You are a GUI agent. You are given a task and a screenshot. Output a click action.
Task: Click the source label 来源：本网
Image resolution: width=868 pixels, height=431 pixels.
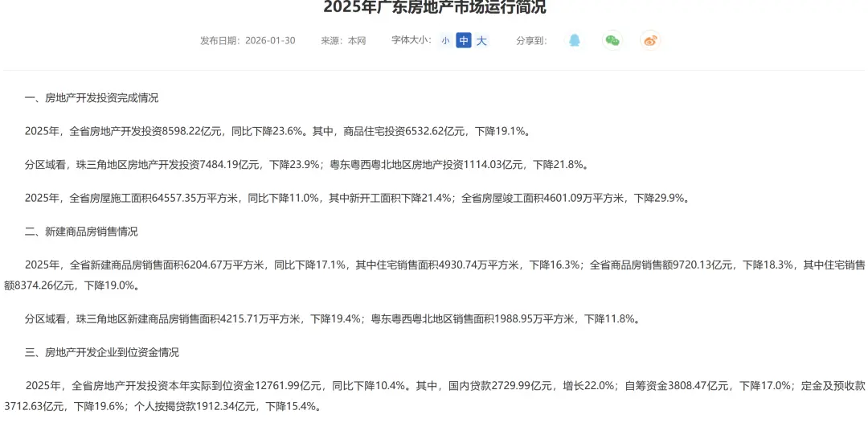click(343, 40)
